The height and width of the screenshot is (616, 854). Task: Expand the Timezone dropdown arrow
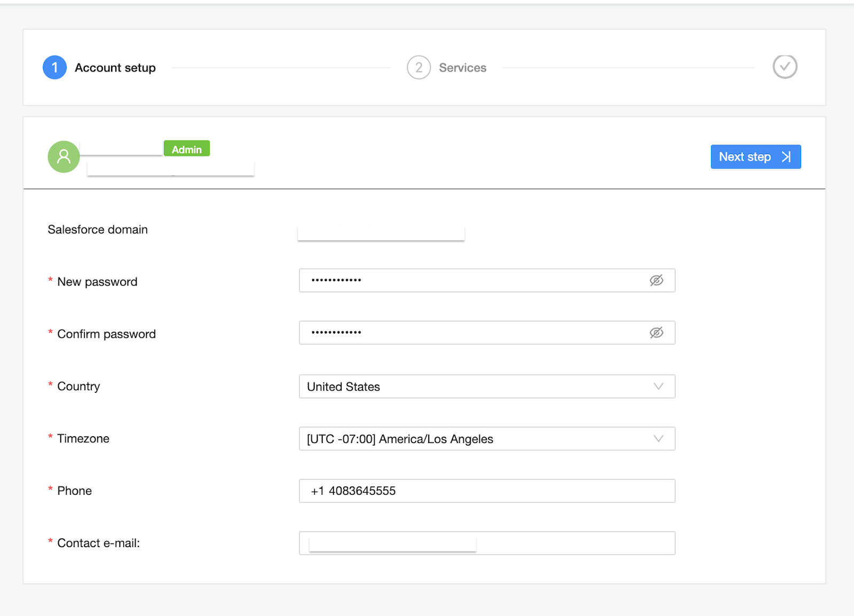click(658, 439)
